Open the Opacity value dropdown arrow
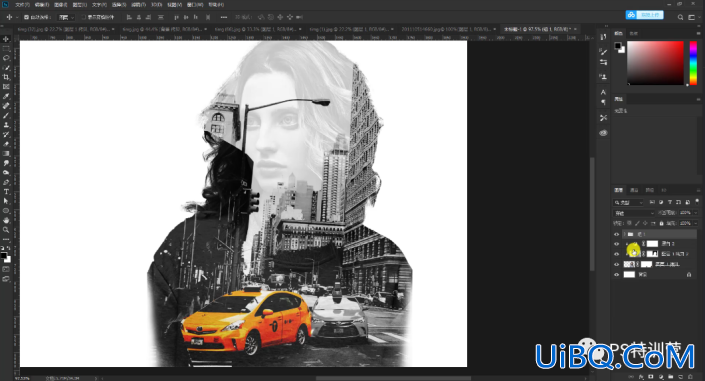The height and width of the screenshot is (381, 705). tap(695, 213)
